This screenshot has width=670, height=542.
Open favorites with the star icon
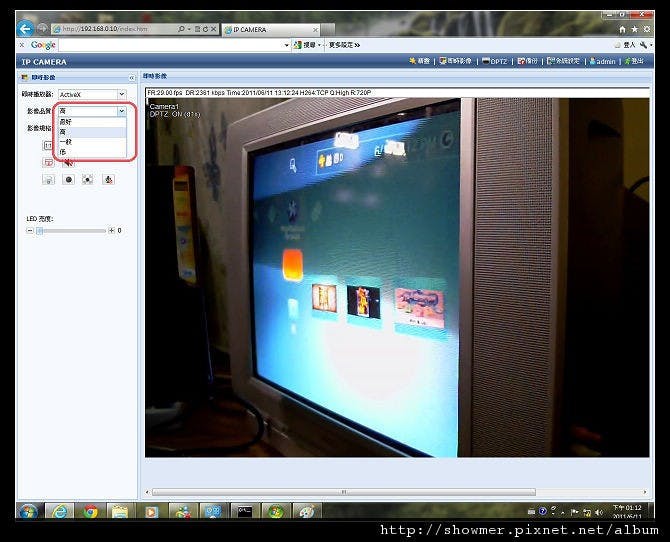tap(635, 29)
